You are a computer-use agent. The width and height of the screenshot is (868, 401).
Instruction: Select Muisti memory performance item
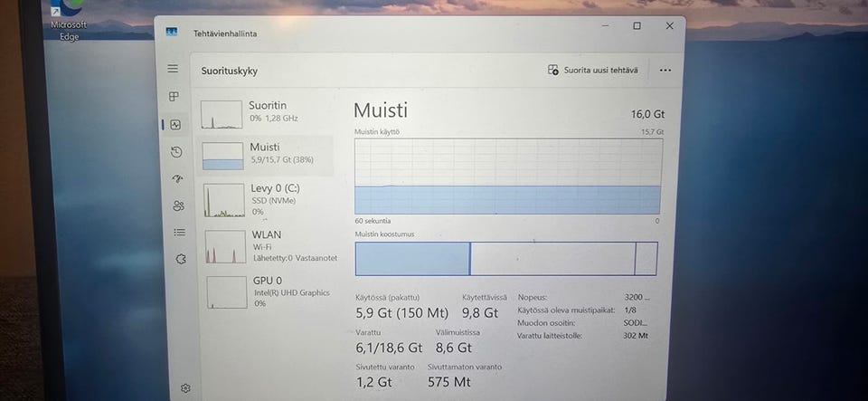coord(266,156)
